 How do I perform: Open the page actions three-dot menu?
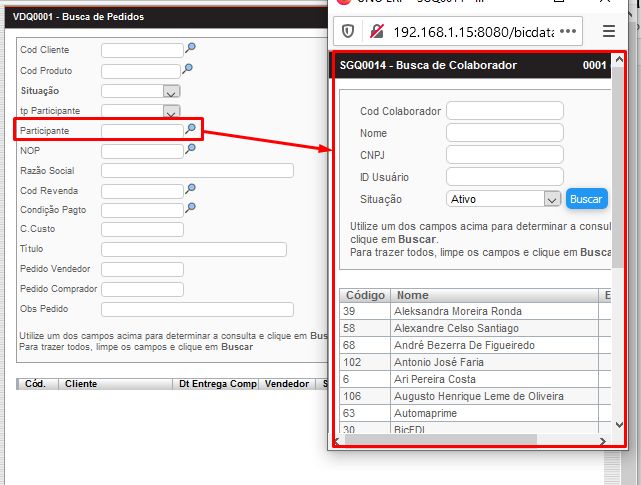point(568,31)
